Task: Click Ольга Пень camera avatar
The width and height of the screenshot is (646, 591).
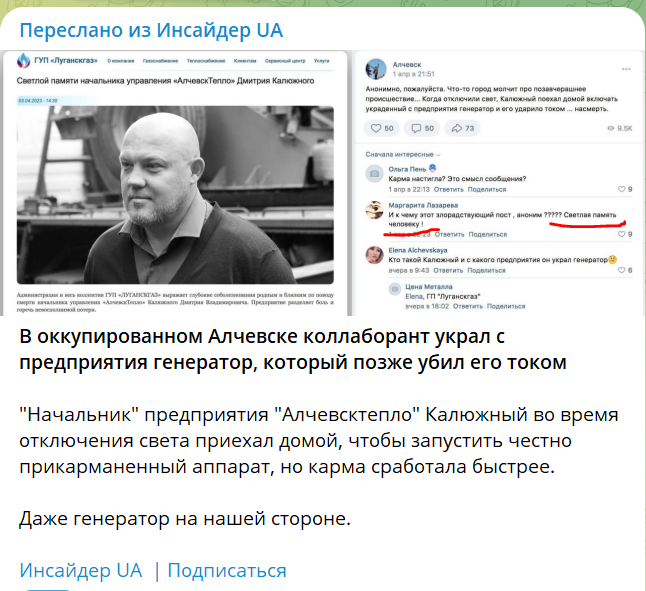Action: point(374,173)
